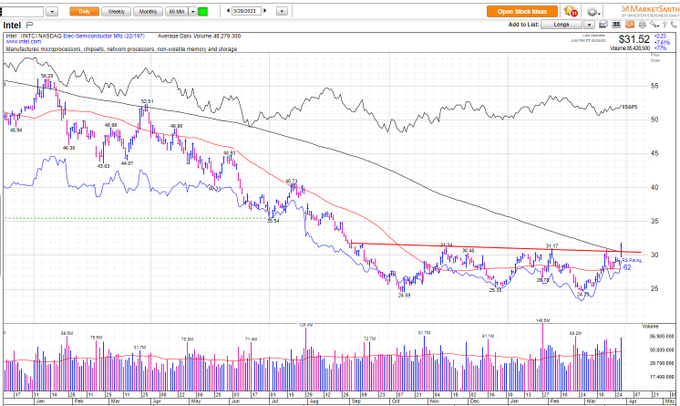Click the chart view icon beside Longs dropdown
The height and width of the screenshot is (406, 680).
pos(603,25)
